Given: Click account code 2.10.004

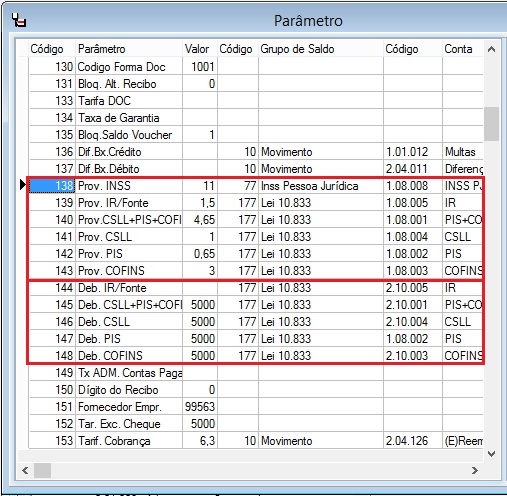Looking at the screenshot, I should click(413, 322).
